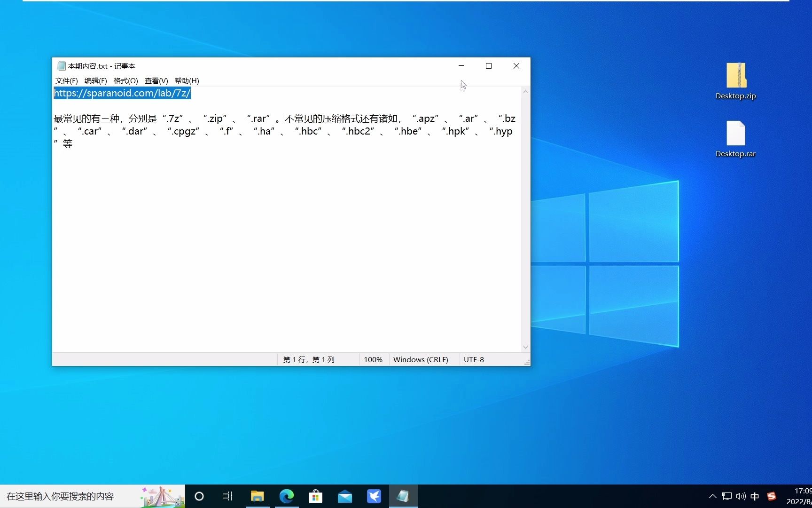Click the Sogou input icon in system tray
The width and height of the screenshot is (812, 508).
[772, 496]
